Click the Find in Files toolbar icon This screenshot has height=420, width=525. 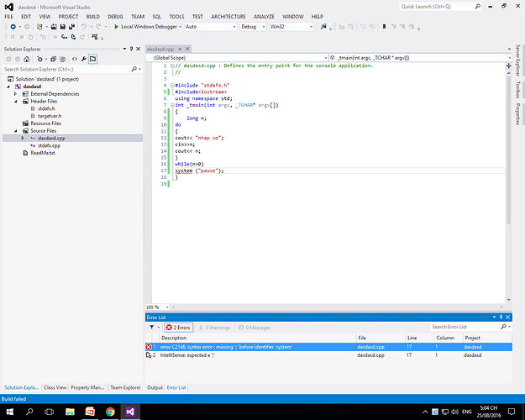323,27
